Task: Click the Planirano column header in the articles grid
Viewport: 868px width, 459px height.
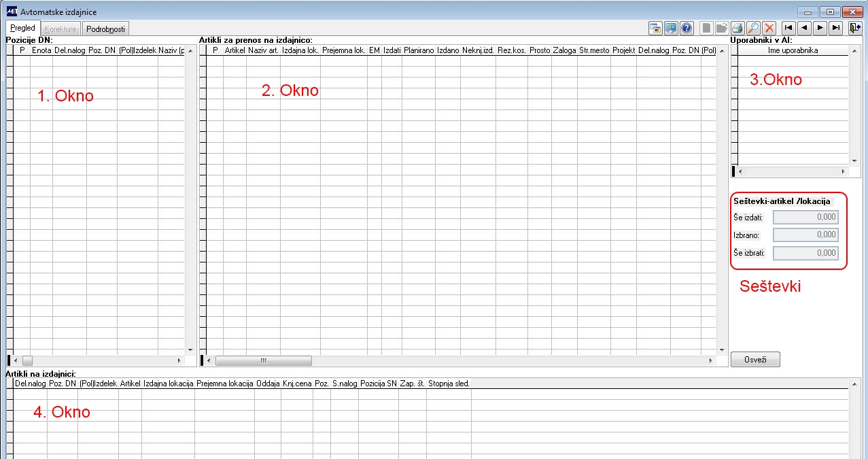Action: pyautogui.click(x=419, y=50)
